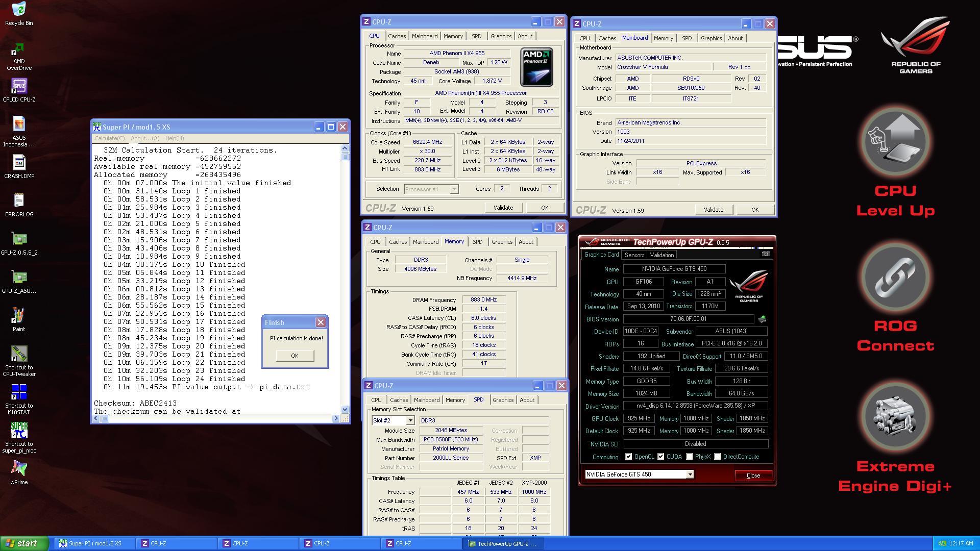Click Super PI vertical scrollbar down arrow
Viewport: 980px width, 551px height.
point(345,409)
